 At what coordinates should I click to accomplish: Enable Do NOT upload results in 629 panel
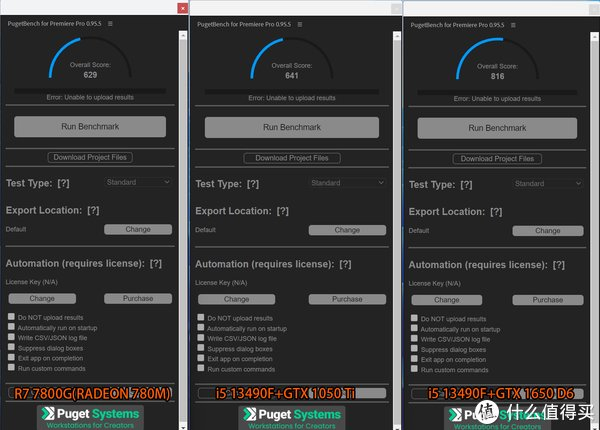pyautogui.click(x=11, y=317)
